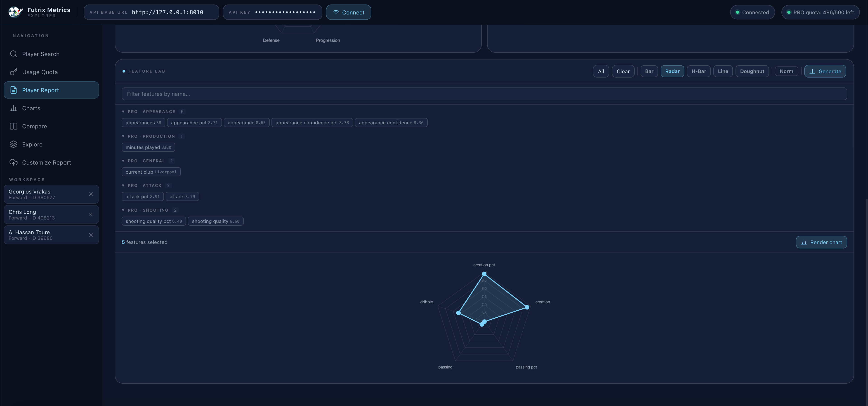The height and width of the screenshot is (406, 868).
Task: Enable the Norm chart option
Action: coord(786,71)
